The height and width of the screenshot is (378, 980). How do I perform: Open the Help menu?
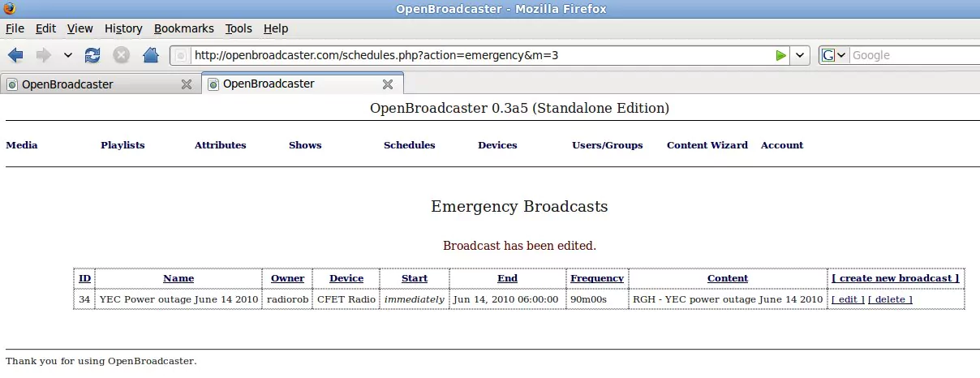click(276, 28)
